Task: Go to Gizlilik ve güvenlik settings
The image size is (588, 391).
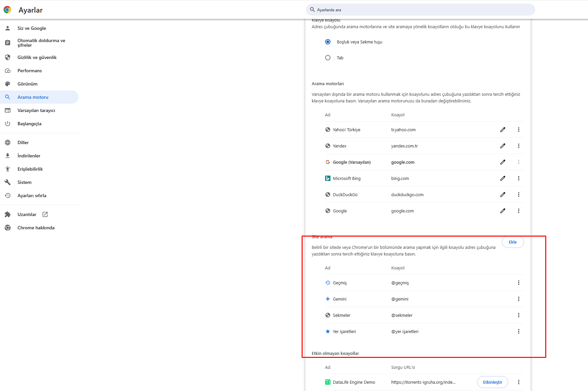Action: point(37,57)
